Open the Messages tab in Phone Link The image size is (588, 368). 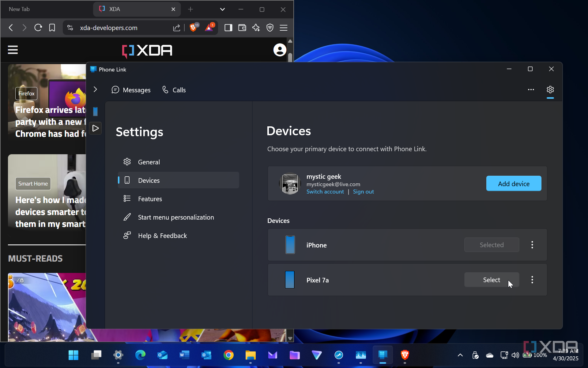tap(131, 90)
